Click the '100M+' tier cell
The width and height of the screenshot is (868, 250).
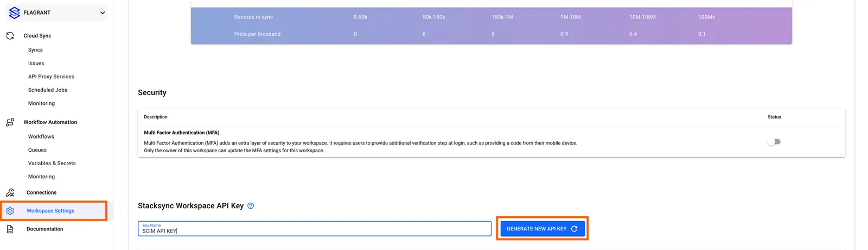(707, 17)
